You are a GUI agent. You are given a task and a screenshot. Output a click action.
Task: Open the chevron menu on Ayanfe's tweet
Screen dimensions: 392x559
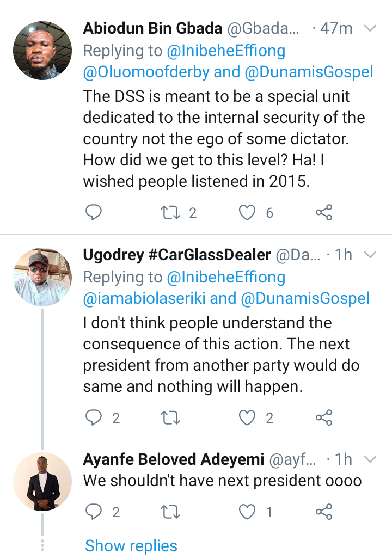(x=370, y=459)
